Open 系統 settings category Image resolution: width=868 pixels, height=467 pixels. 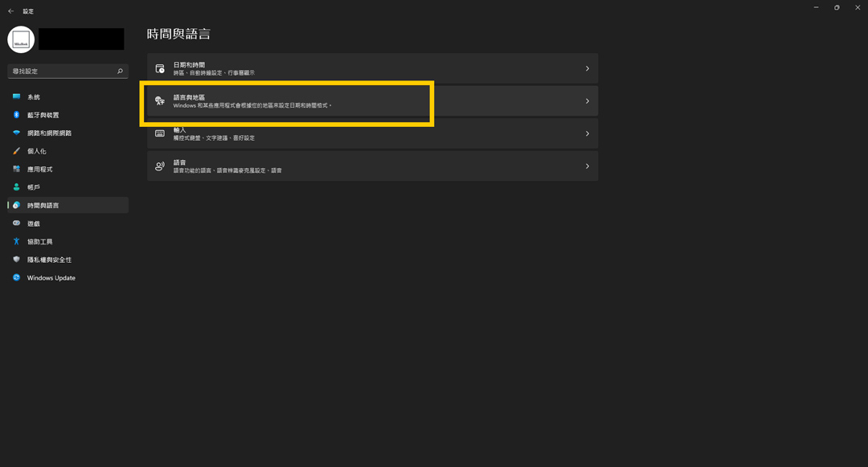point(34,96)
